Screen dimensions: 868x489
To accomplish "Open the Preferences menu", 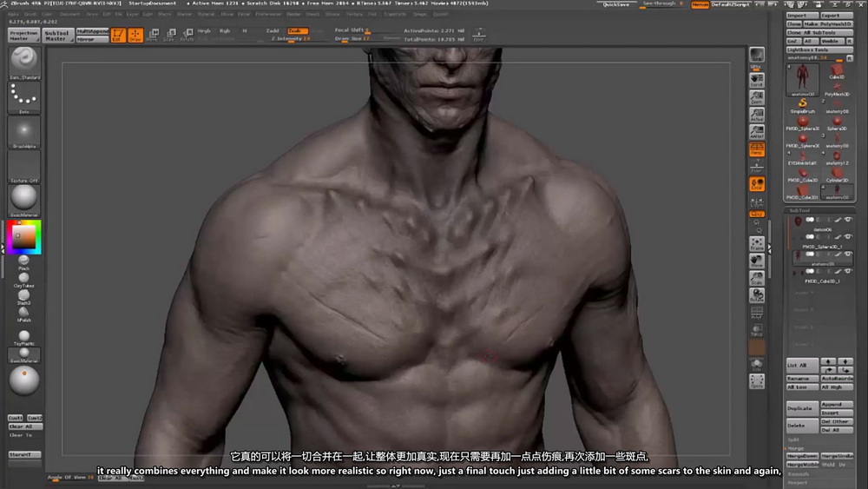I will [x=268, y=15].
